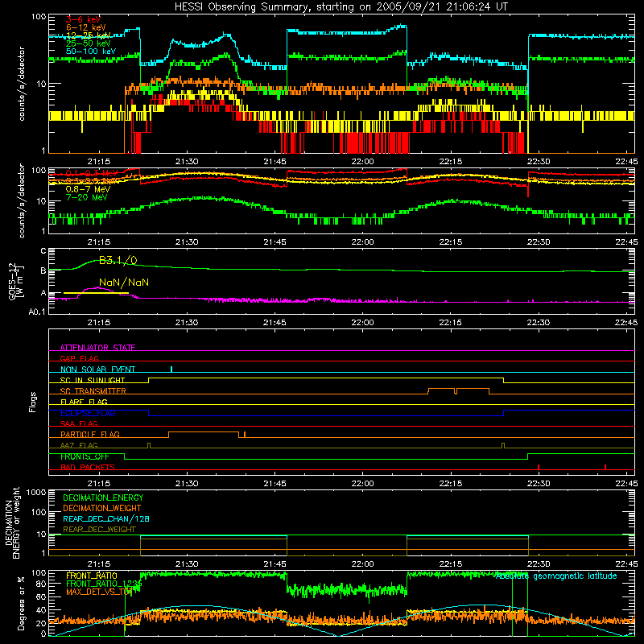Select the red 3-6 keV legend label
The height and width of the screenshot is (644, 644).
(x=84, y=19)
